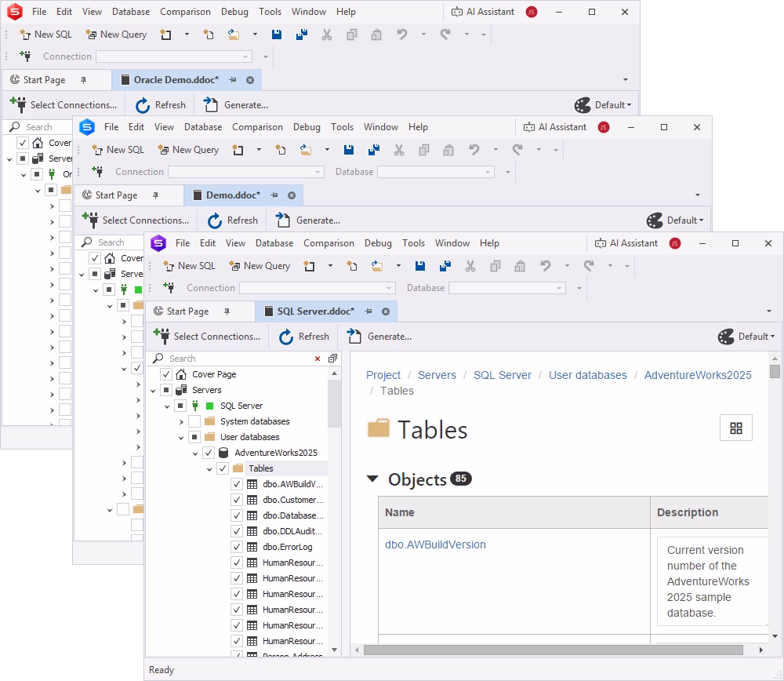Uncheck the dbo.AWBuildV... table checkbox
Image resolution: width=784 pixels, height=681 pixels.
click(x=237, y=484)
